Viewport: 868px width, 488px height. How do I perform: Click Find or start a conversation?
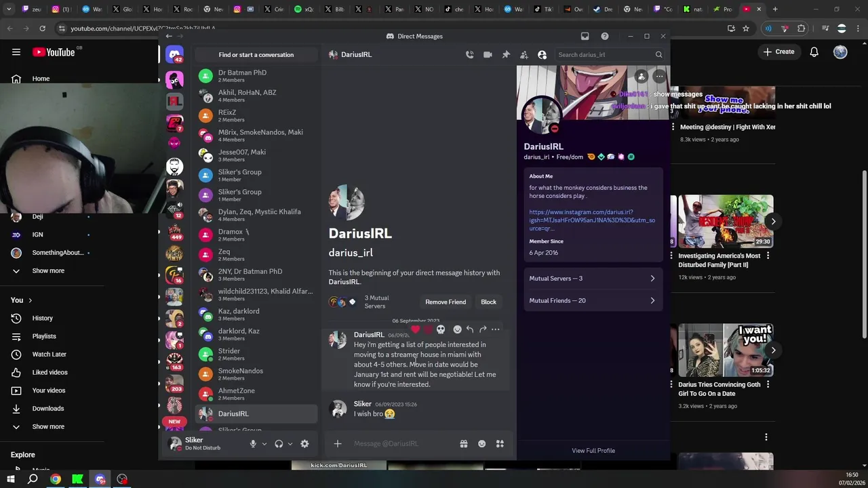click(256, 55)
